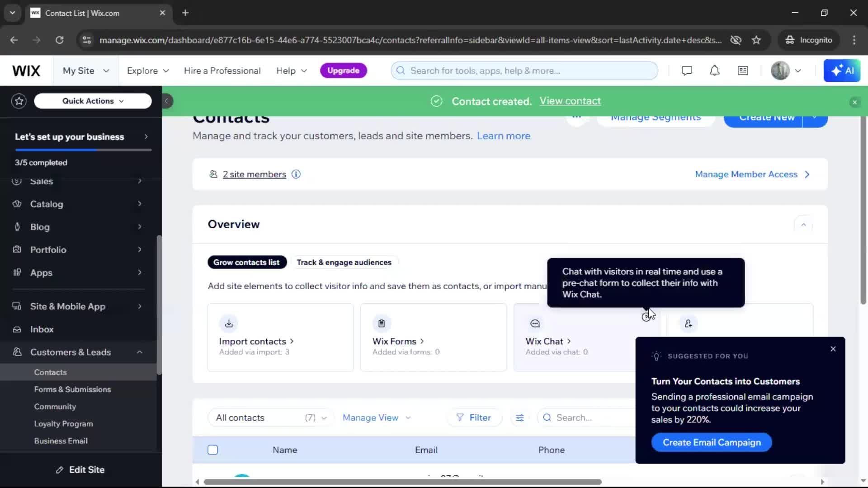Open the All contacts view dropdown

click(271, 418)
